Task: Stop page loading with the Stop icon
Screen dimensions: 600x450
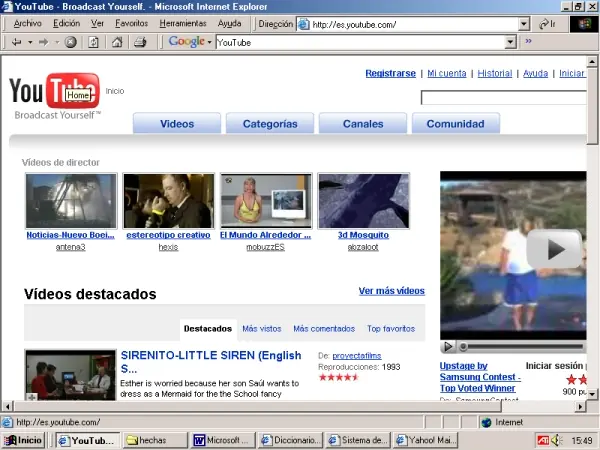Action: [70, 42]
